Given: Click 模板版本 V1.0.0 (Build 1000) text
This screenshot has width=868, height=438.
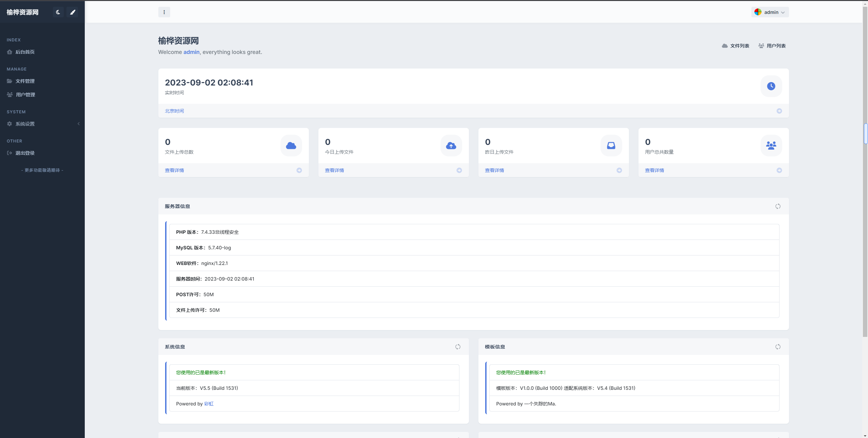Looking at the screenshot, I should click(x=529, y=388).
